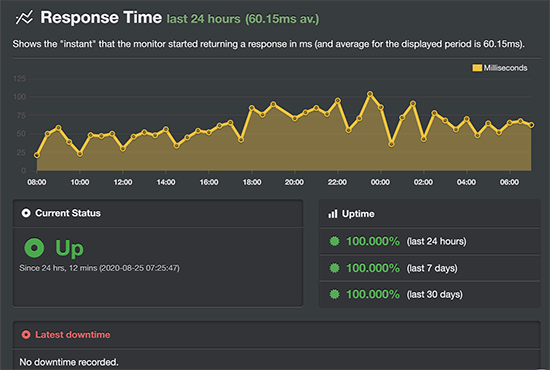
Task: Click the highest data point near midnight
Action: click(x=370, y=94)
